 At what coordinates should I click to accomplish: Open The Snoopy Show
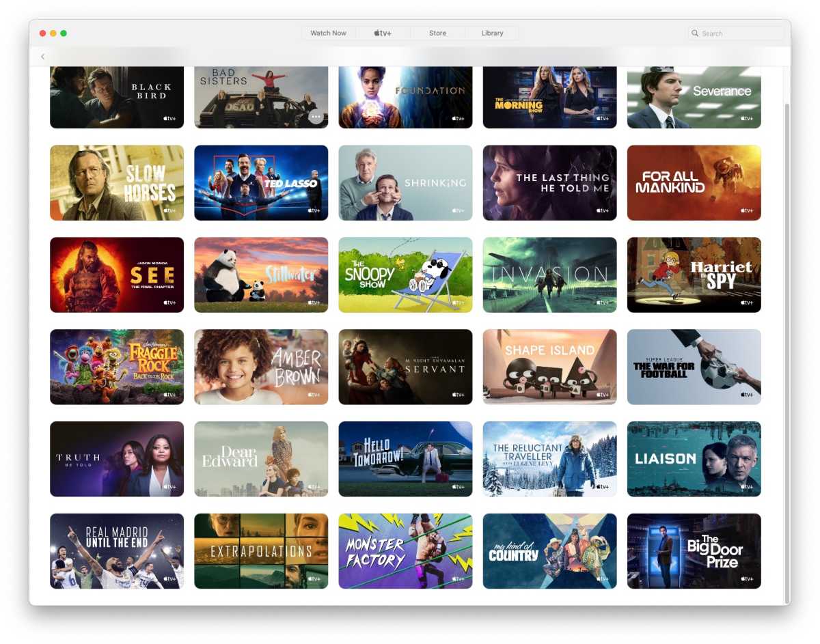(405, 275)
